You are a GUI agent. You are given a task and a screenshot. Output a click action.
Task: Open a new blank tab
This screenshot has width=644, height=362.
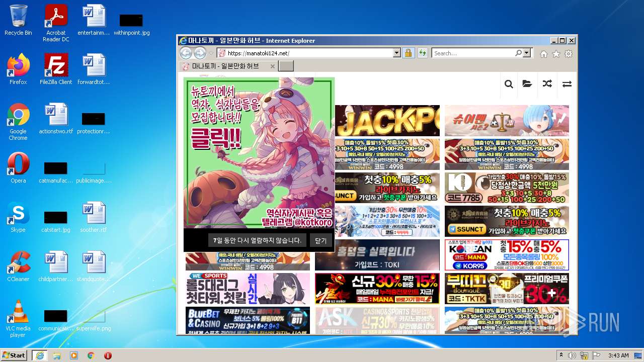click(x=286, y=66)
